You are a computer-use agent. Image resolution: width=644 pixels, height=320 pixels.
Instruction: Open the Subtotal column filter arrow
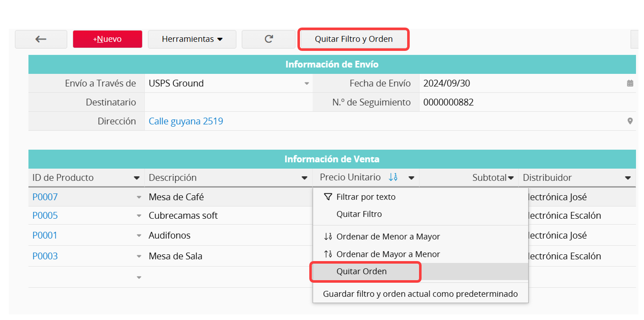click(x=511, y=178)
